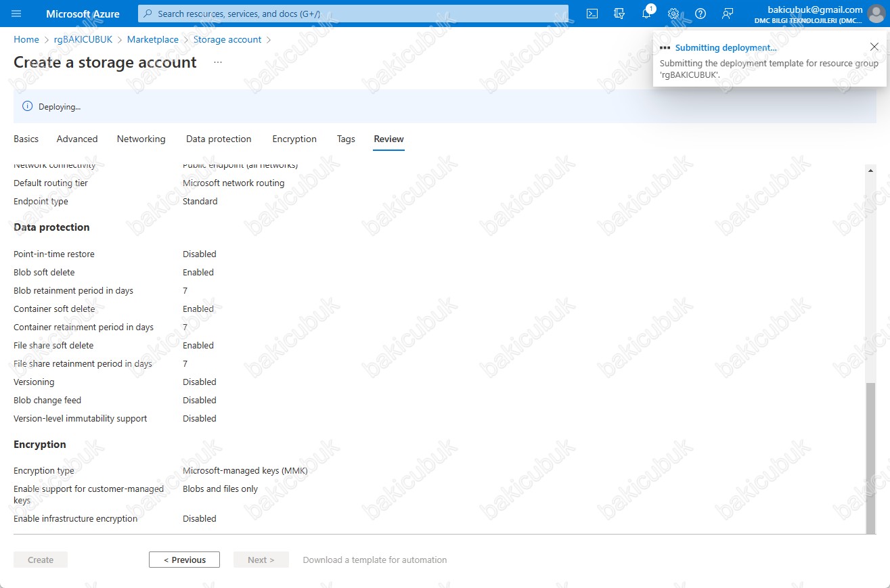Image resolution: width=890 pixels, height=588 pixels.
Task: Open the Home breadcrumb link
Action: pos(26,39)
